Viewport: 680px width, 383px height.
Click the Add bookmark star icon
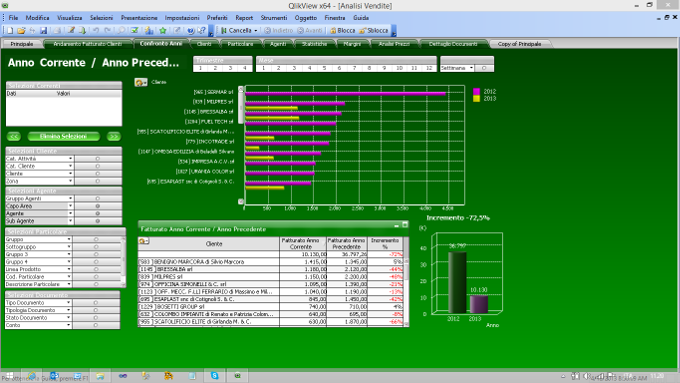[x=163, y=30]
